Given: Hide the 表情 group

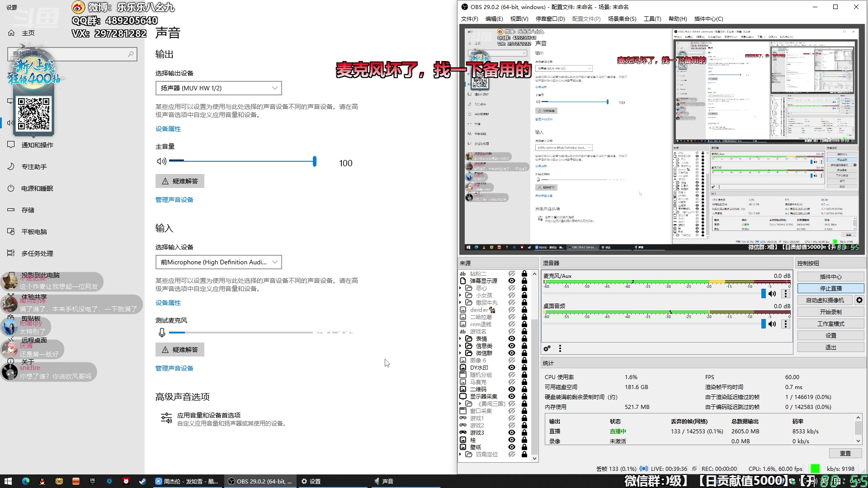Looking at the screenshot, I should point(512,338).
